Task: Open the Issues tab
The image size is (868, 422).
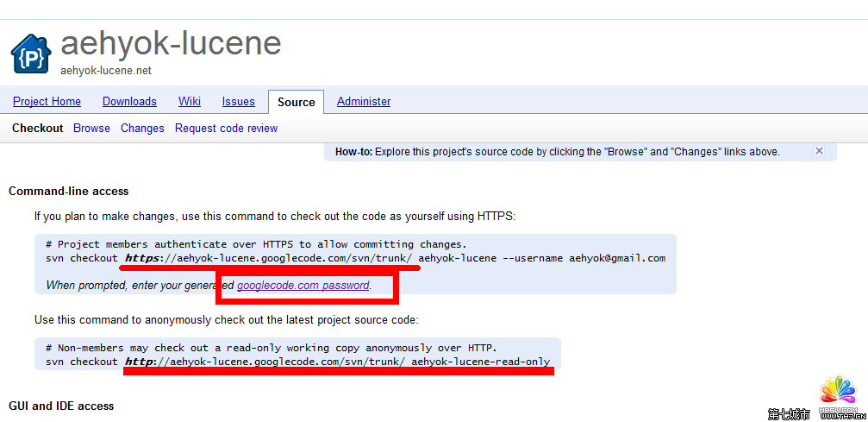Action: 238,102
